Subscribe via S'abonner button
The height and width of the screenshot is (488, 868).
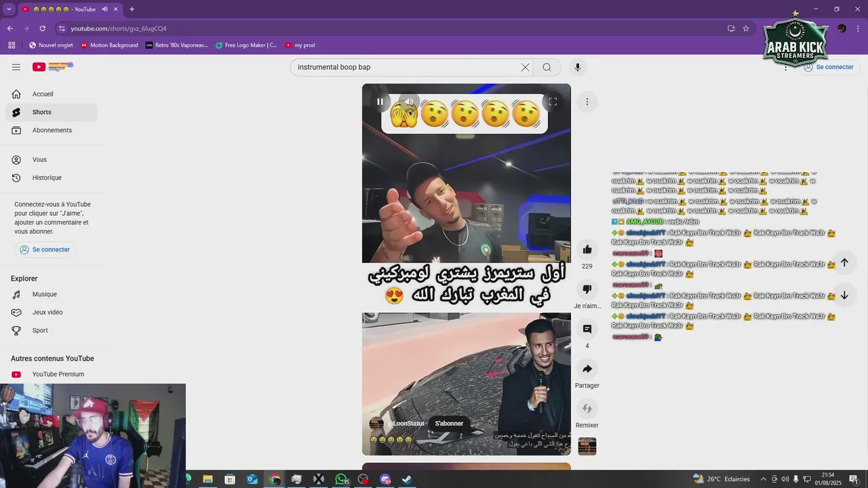[x=449, y=424]
